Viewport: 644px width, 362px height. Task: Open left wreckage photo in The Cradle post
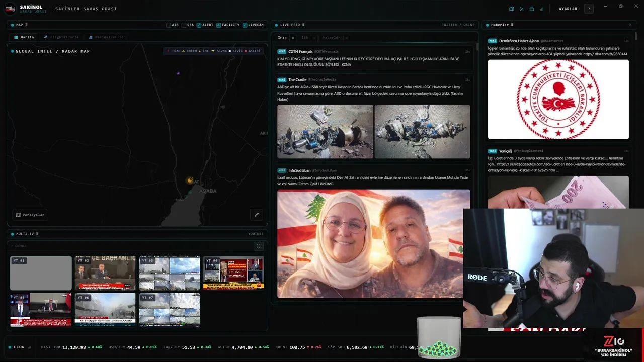(325, 131)
